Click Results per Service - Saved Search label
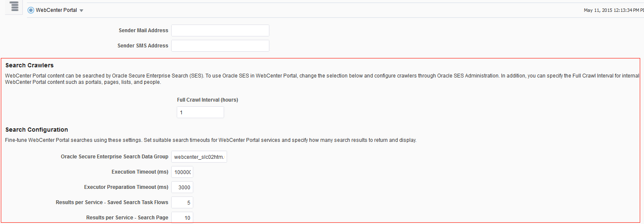This screenshot has height=224, width=644. pyautogui.click(x=112, y=202)
